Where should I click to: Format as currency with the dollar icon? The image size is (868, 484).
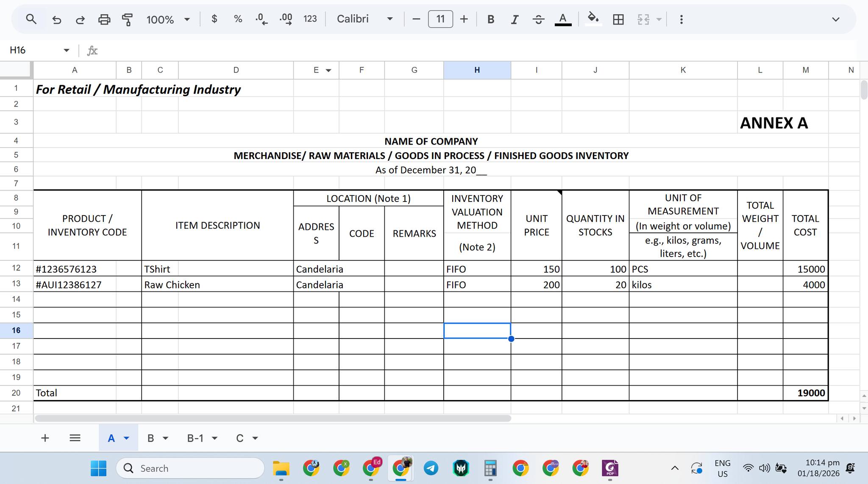(214, 19)
